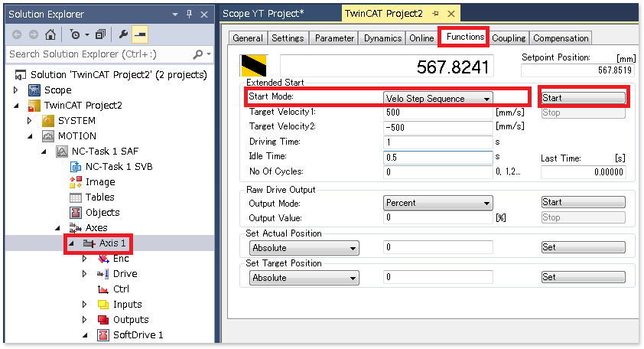Click the Collapse All icon in toolbar
This screenshot has height=349, width=644.
point(100,34)
